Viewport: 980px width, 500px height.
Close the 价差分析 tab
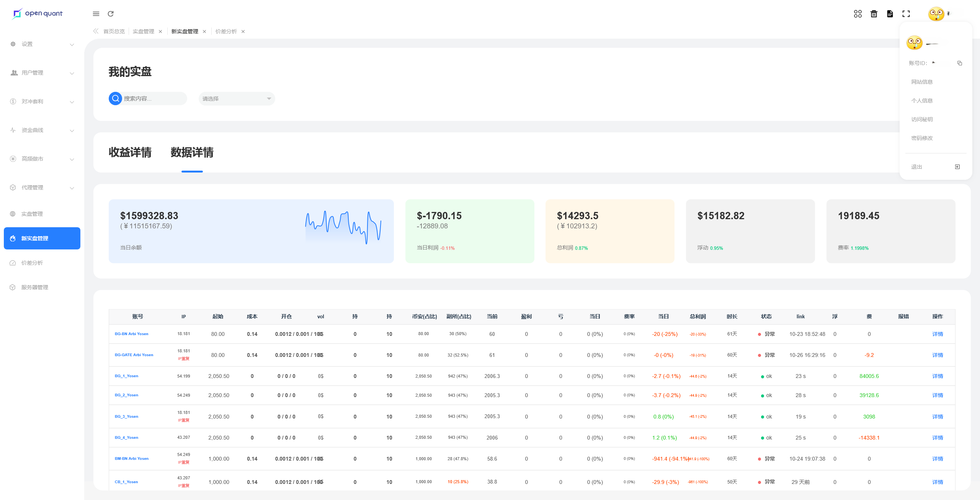click(x=243, y=32)
